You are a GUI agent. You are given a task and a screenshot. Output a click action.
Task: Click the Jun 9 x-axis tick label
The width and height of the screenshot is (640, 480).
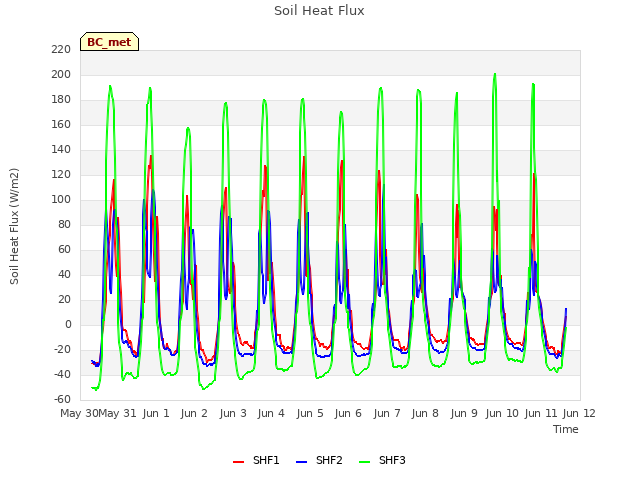pyautogui.click(x=464, y=413)
